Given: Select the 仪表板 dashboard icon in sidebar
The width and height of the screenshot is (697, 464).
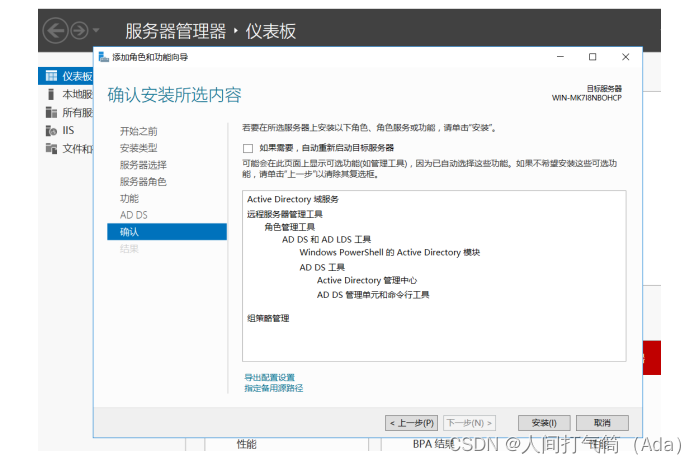Looking at the screenshot, I should tap(51, 76).
